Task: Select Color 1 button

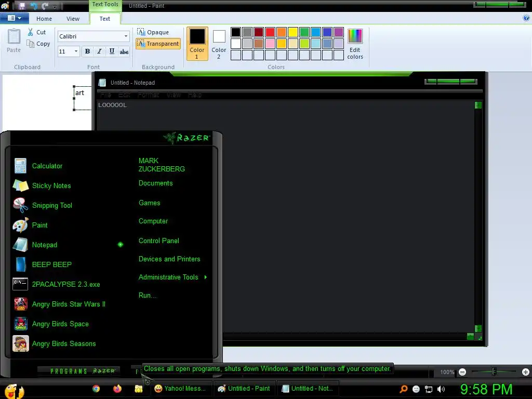Action: (197, 44)
